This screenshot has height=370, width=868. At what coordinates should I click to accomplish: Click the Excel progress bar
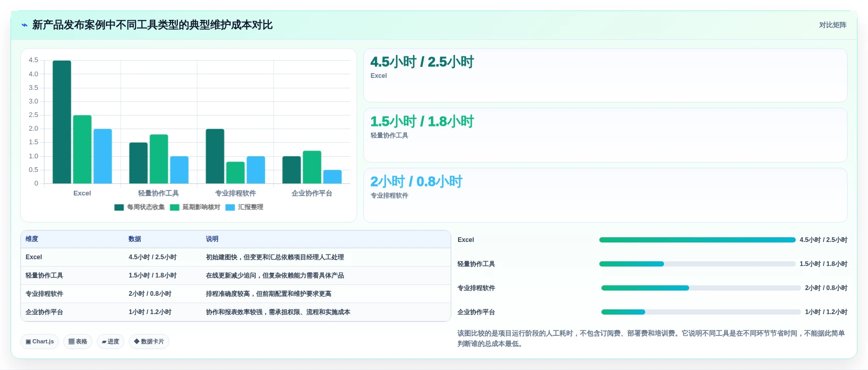pyautogui.click(x=697, y=240)
